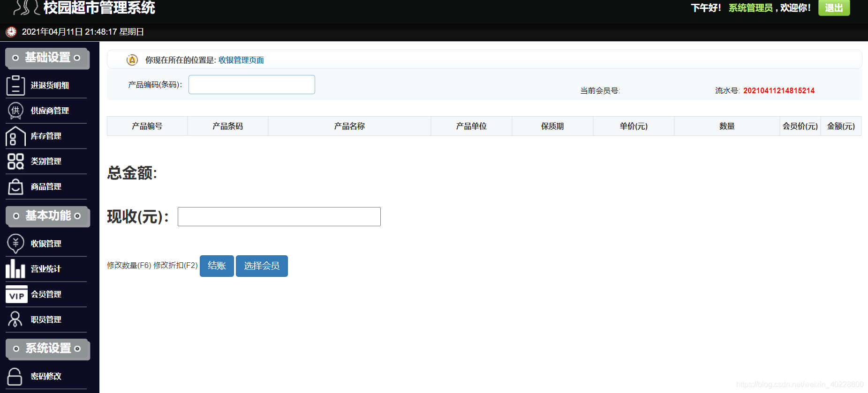The height and width of the screenshot is (393, 868).
Task: Go to 库存管理 menu item
Action: (x=46, y=136)
